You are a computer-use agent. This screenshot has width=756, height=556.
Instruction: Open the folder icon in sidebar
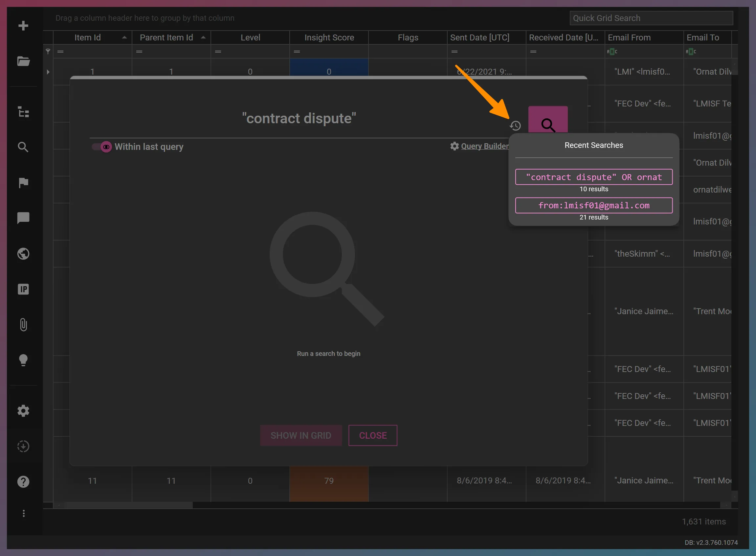(23, 61)
